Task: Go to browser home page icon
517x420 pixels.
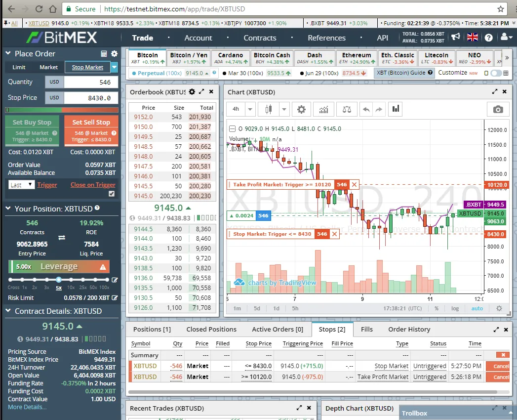Action: tap(53, 9)
